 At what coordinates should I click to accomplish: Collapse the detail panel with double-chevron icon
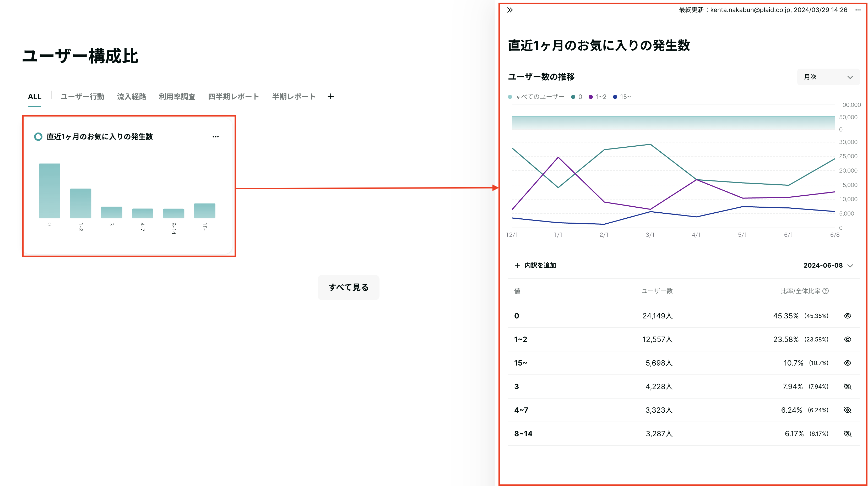pos(510,10)
